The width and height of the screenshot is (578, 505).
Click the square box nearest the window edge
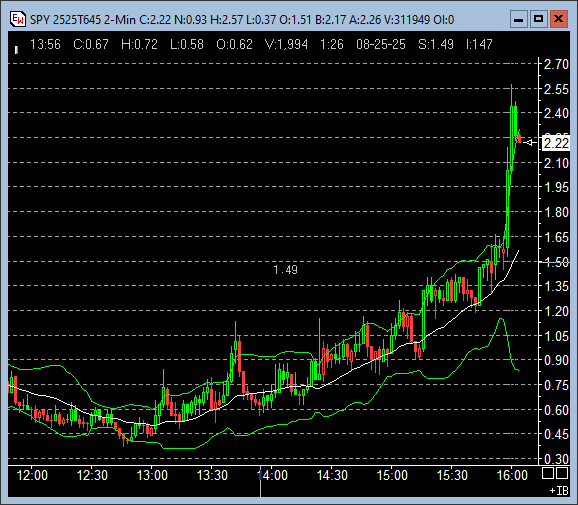click(562, 473)
